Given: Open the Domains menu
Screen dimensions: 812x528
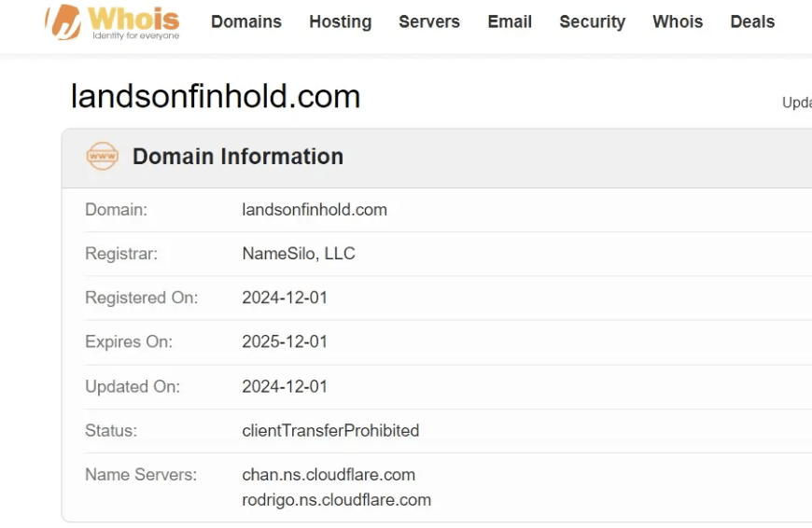Looking at the screenshot, I should point(246,21).
